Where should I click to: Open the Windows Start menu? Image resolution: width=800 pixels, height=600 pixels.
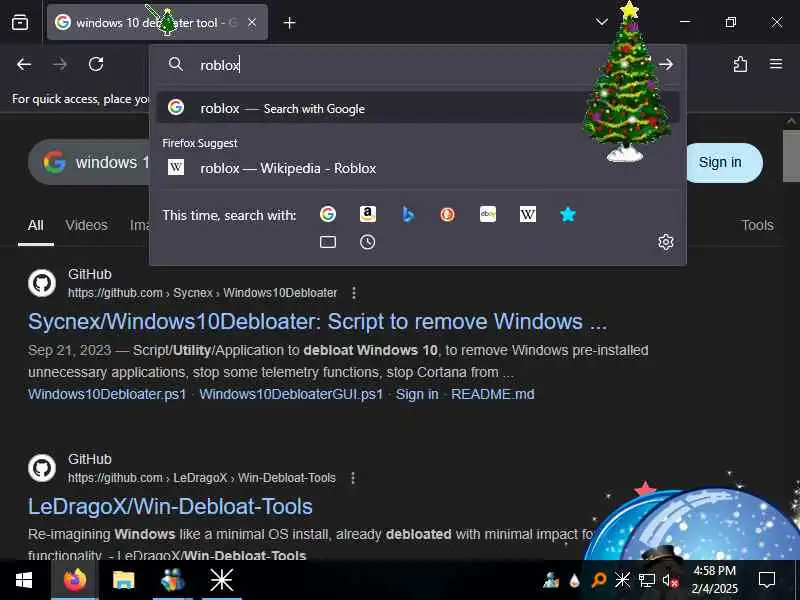click(23, 580)
